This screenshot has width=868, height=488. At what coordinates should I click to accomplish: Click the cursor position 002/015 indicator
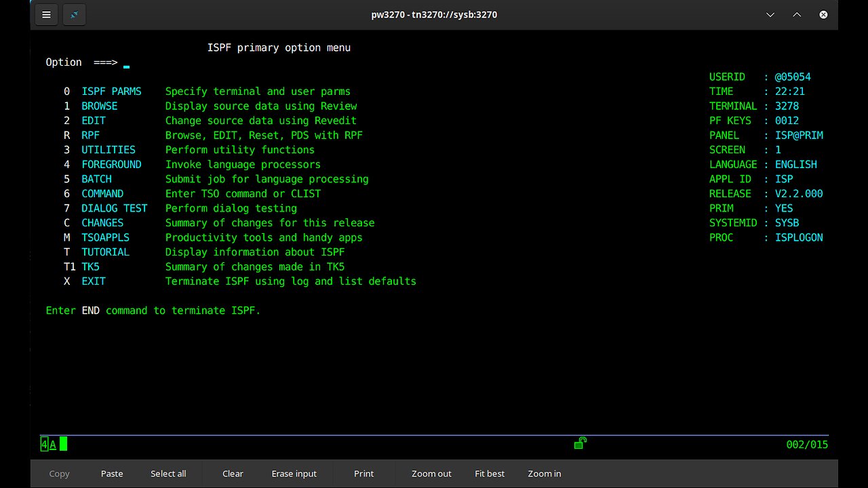point(807,445)
